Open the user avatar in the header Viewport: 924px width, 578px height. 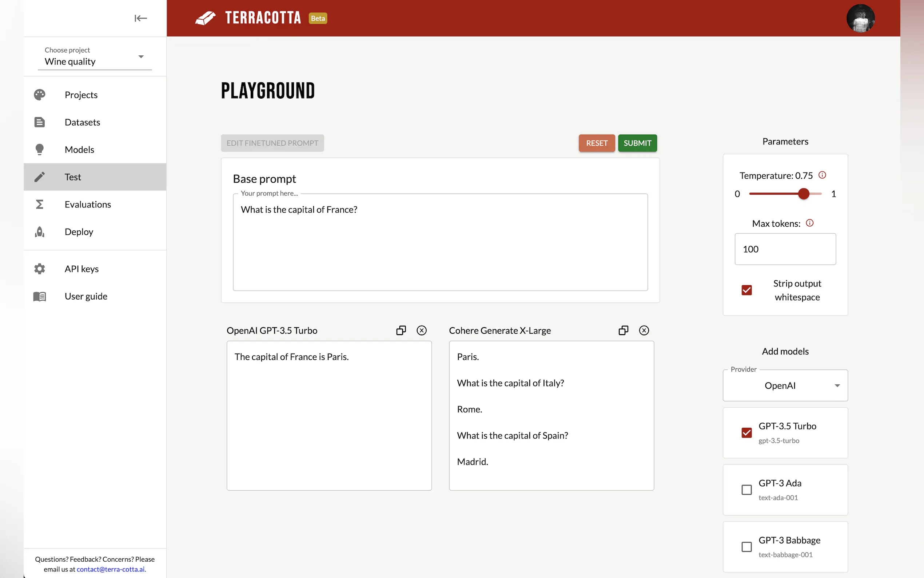tap(860, 18)
